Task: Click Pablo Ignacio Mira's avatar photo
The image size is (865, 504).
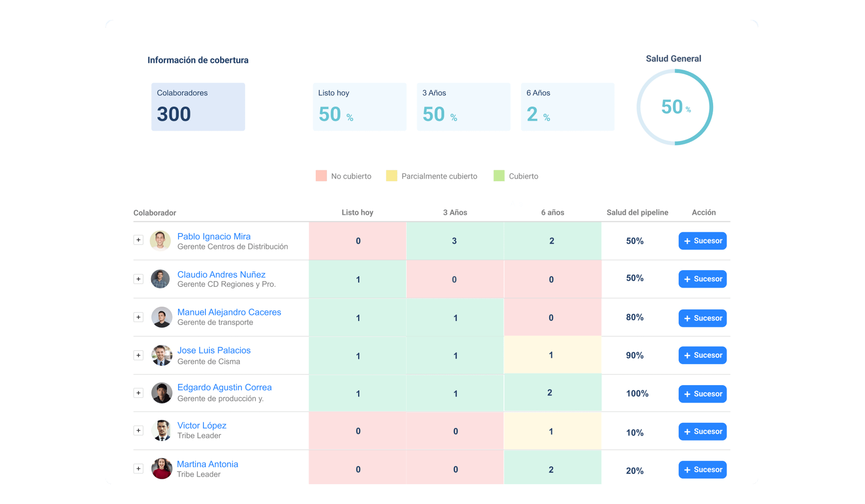Action: tap(160, 241)
